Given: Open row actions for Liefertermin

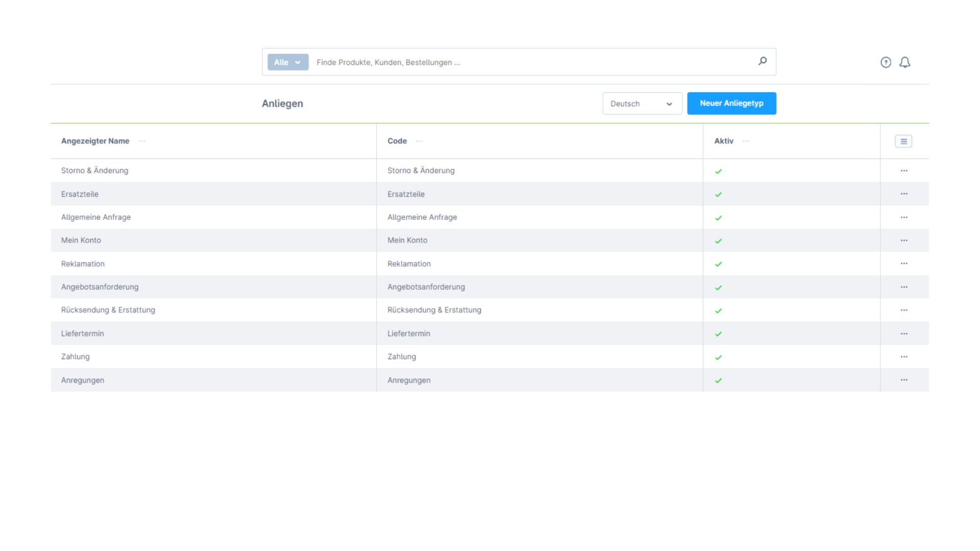Looking at the screenshot, I should tap(904, 334).
